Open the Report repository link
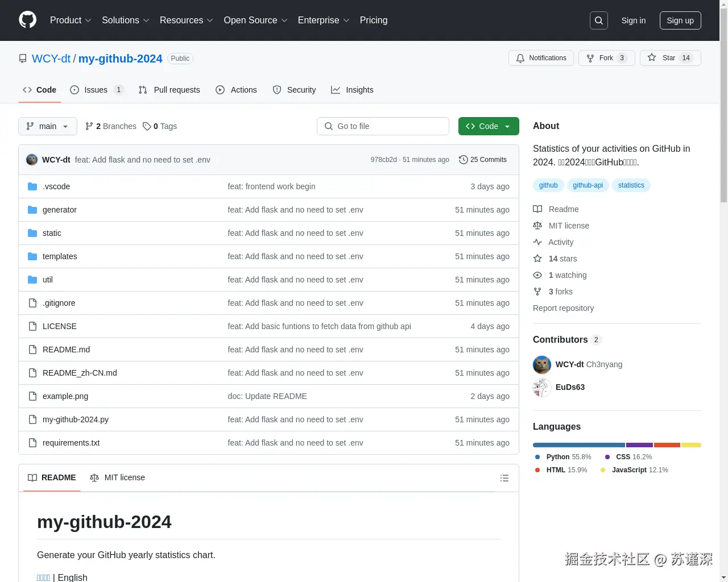This screenshot has height=582, width=728. (x=563, y=308)
